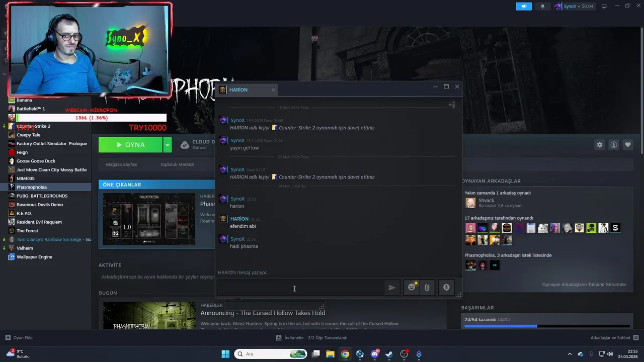644x362 pixels.
Task: Click Oynayan Arkadaşların Tümünü Görüntüle link
Action: [x=584, y=285]
